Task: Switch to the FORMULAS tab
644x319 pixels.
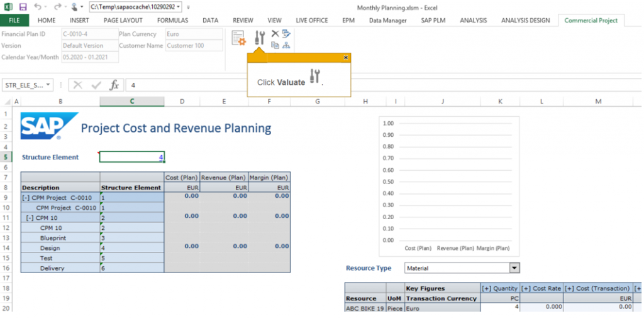Action: click(172, 20)
